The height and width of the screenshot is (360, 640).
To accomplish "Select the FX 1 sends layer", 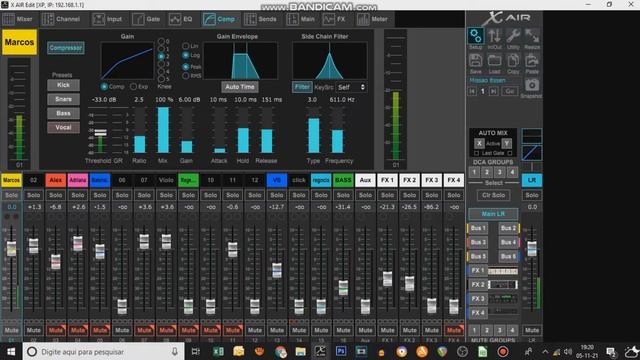I will 478,271.
